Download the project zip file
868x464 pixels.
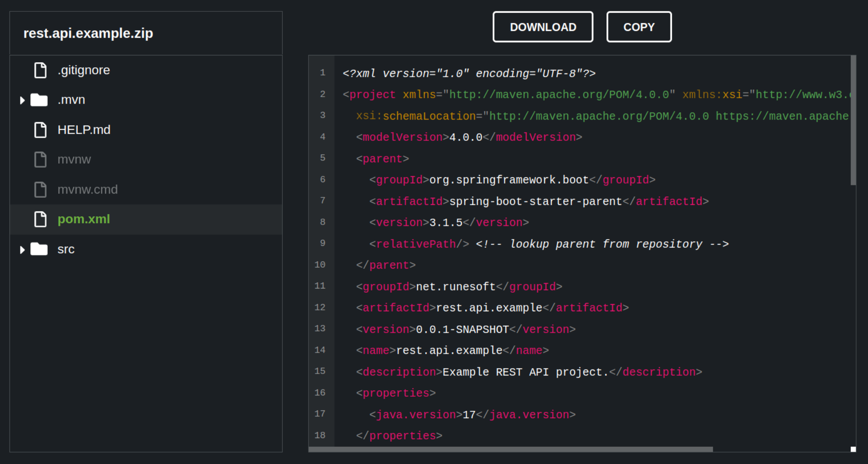coord(543,27)
